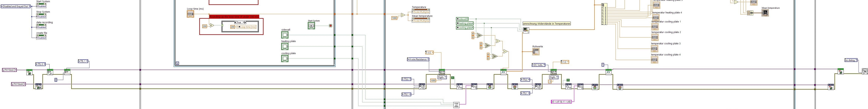Click the 5 1/2 constant above 4-wire Resistance
The height and width of the screenshot is (109, 868).
coord(429,53)
